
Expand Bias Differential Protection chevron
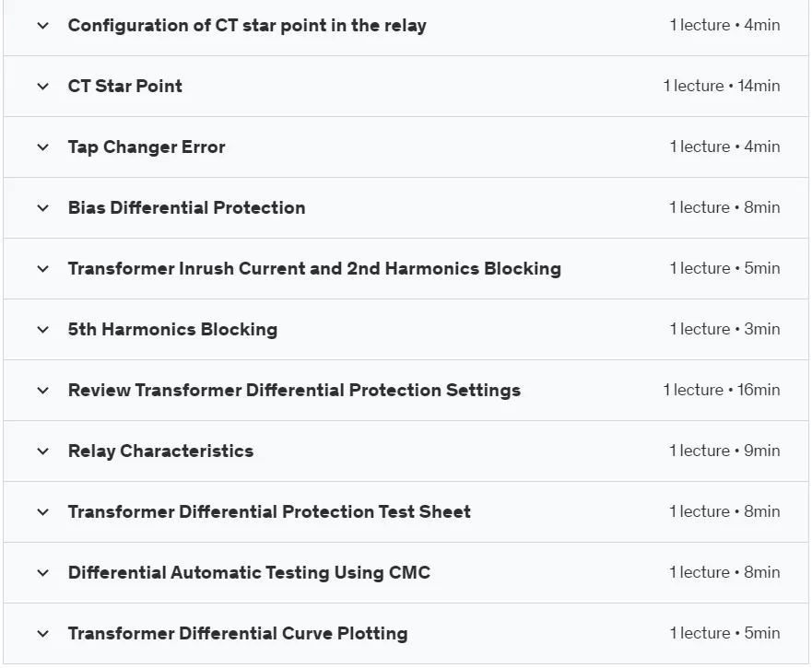point(43,208)
